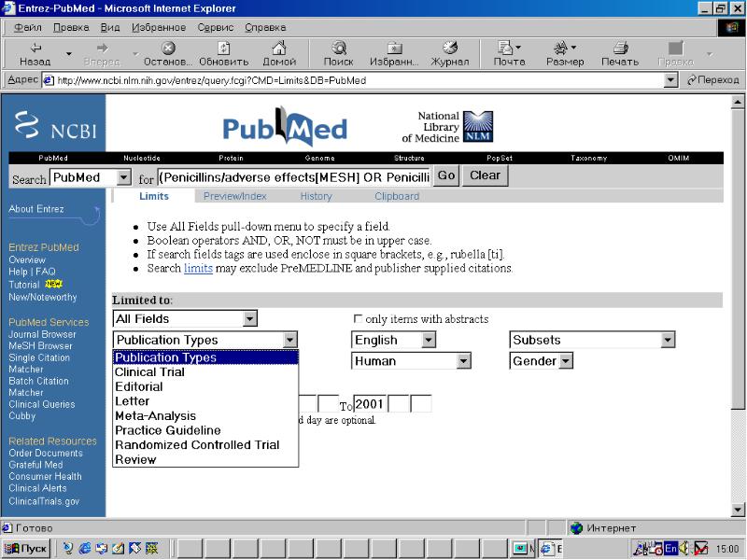Click the search query input field
The width and height of the screenshot is (747, 560).
(x=294, y=177)
